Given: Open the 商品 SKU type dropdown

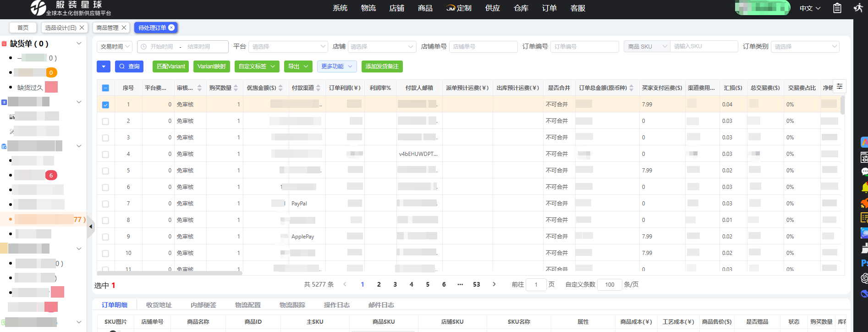Looking at the screenshot, I should pyautogui.click(x=647, y=46).
